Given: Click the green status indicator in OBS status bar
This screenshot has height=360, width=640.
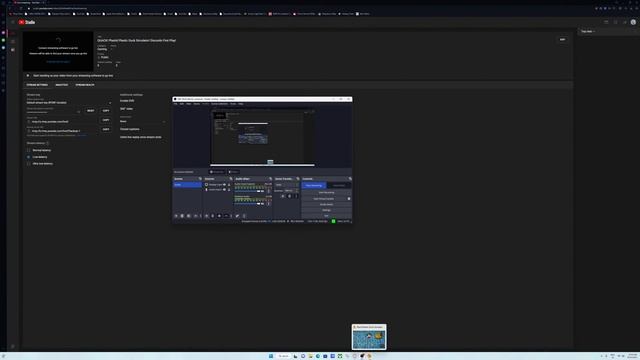Looking at the screenshot, I should click(x=333, y=221).
